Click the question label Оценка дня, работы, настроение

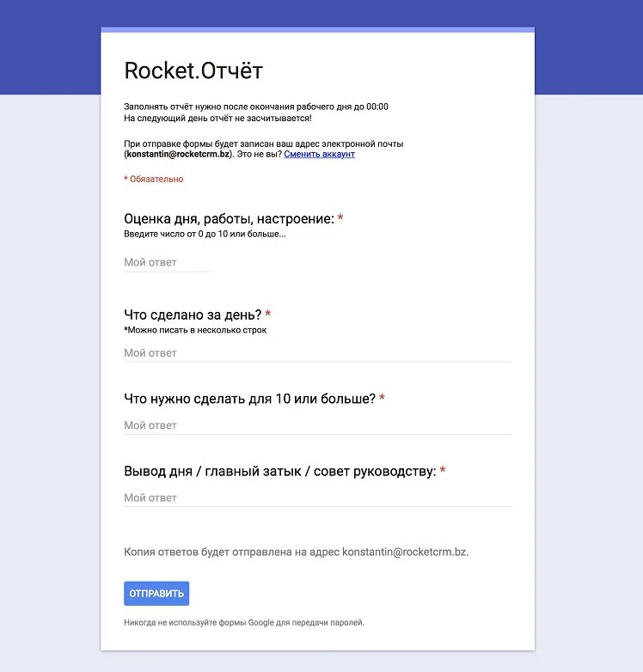pos(229,219)
